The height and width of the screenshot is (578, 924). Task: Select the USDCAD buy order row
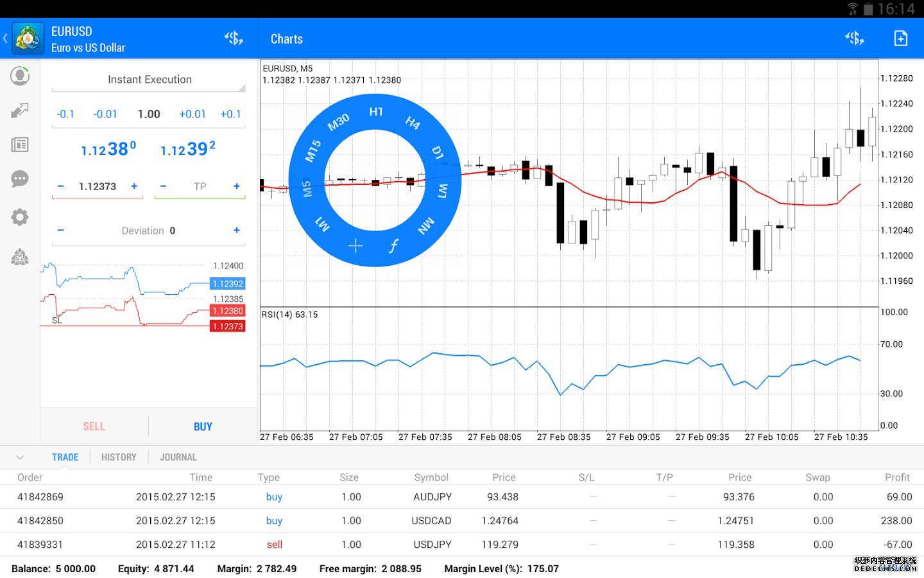462,521
